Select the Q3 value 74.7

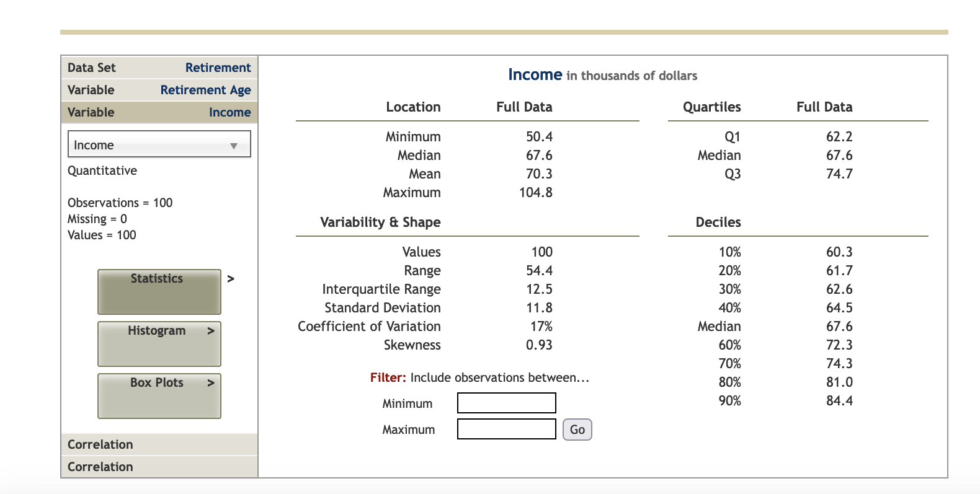click(x=839, y=174)
